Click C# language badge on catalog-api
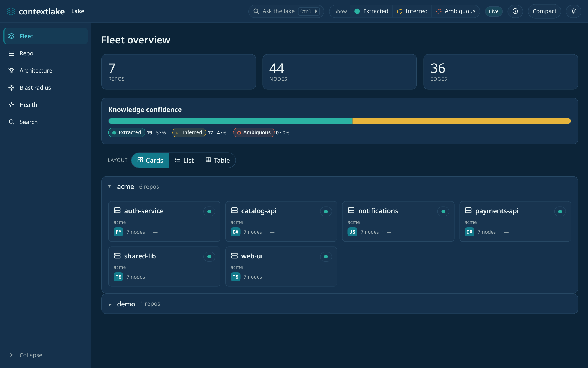Image resolution: width=588 pixels, height=368 pixels. click(x=235, y=232)
